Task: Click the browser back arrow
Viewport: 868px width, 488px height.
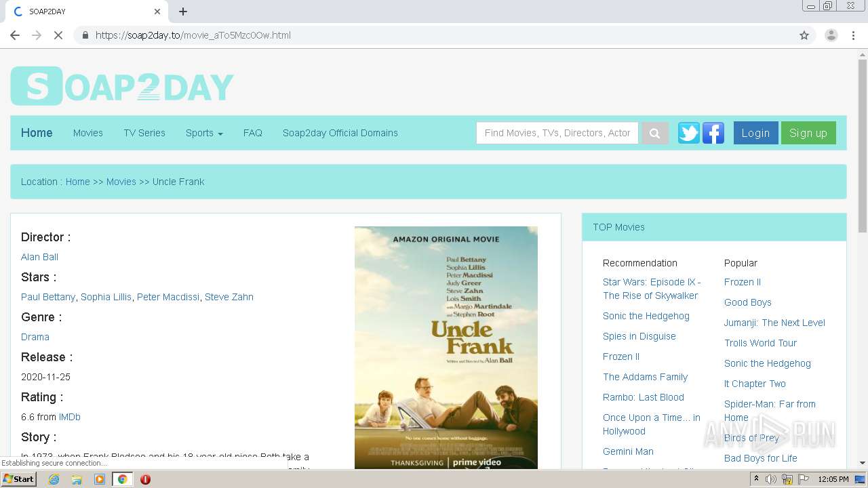Action: tap(15, 35)
